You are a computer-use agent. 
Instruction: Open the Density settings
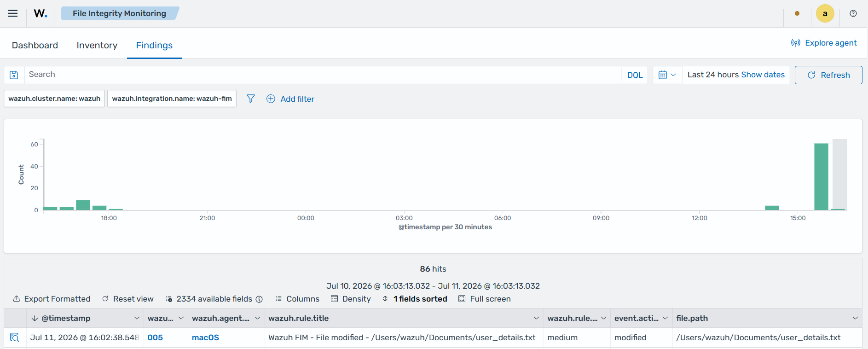351,299
